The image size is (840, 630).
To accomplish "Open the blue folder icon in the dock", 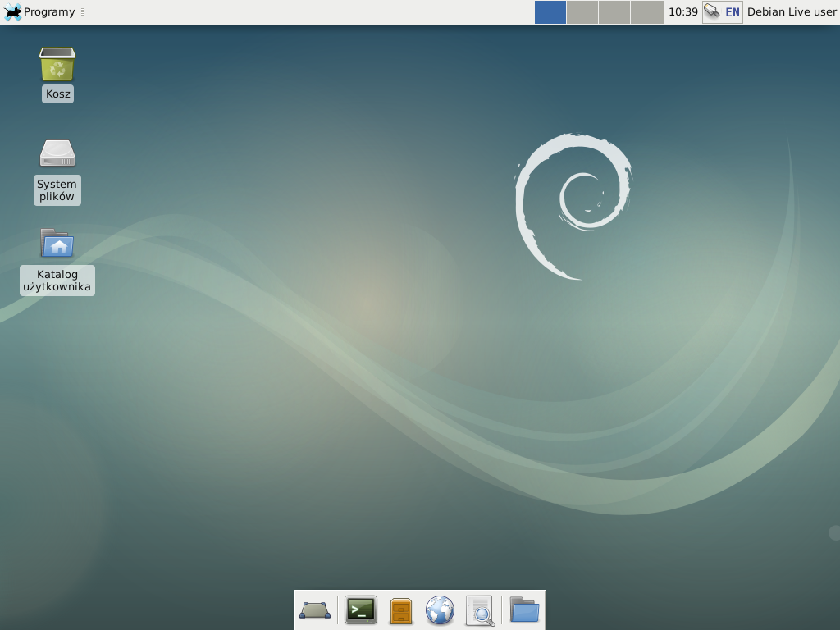I will click(x=524, y=610).
